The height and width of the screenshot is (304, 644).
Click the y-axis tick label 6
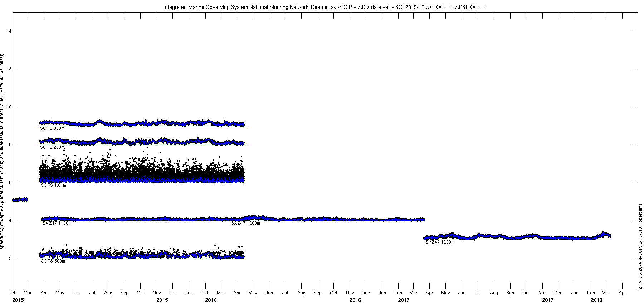10,183
